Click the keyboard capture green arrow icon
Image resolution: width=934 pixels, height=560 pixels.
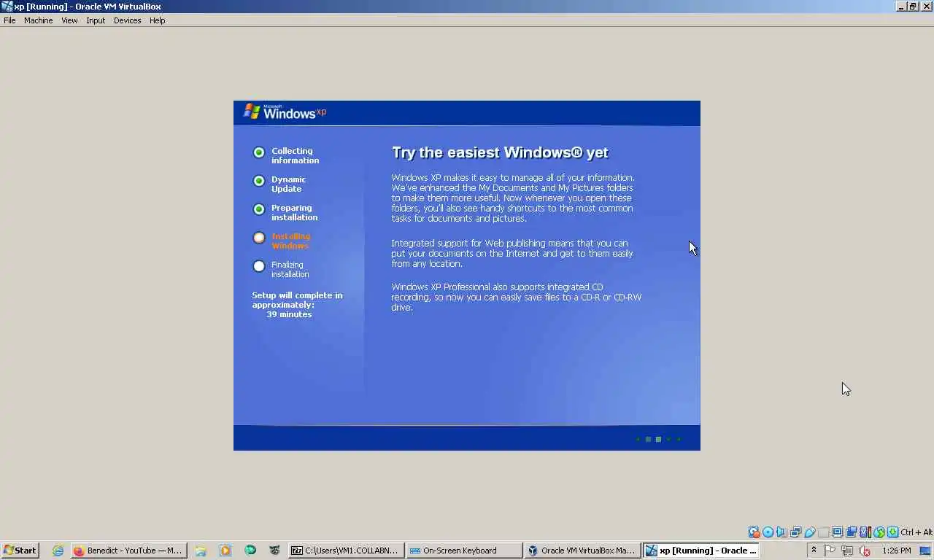point(893,532)
